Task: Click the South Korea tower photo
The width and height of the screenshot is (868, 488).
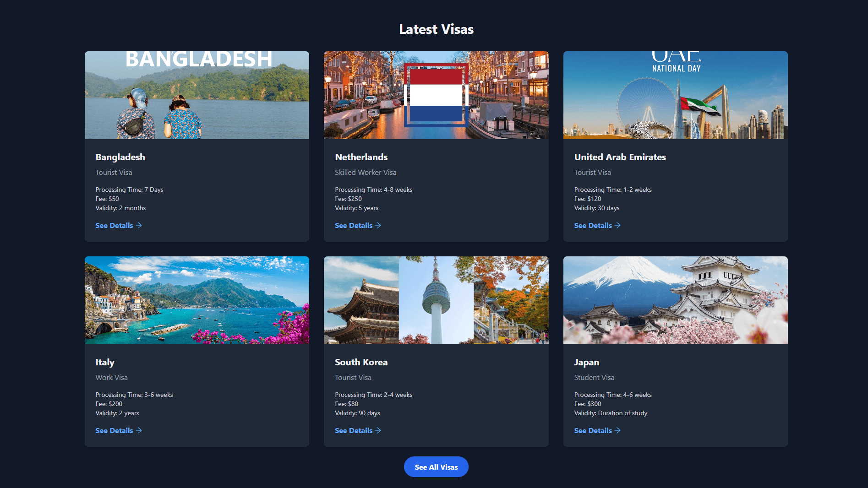Action: pos(436,300)
